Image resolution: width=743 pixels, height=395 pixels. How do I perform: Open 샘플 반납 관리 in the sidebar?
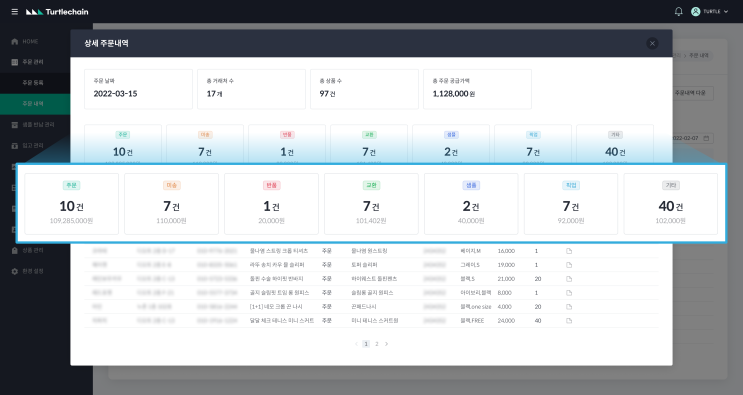(x=38, y=125)
